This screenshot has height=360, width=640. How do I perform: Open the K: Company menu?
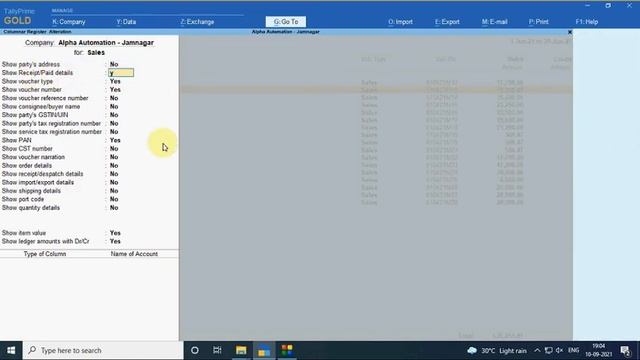point(69,22)
